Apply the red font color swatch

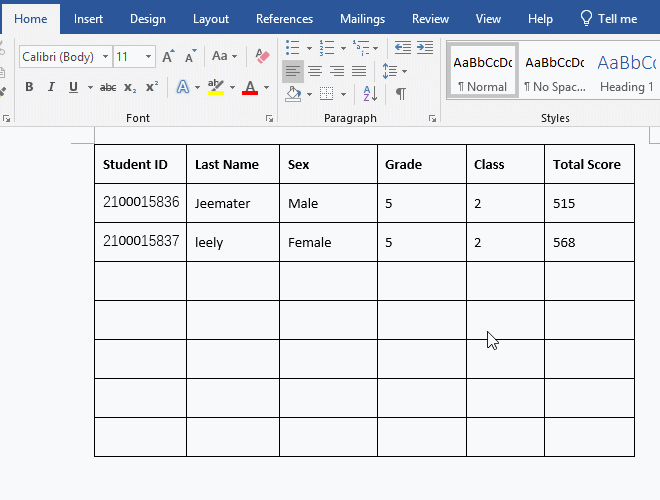click(249, 88)
